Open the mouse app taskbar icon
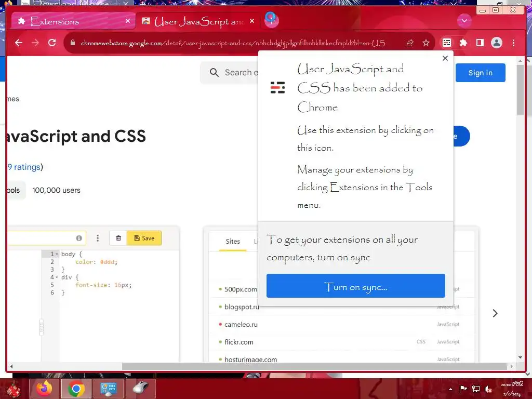This screenshot has height=399, width=532. [x=140, y=389]
